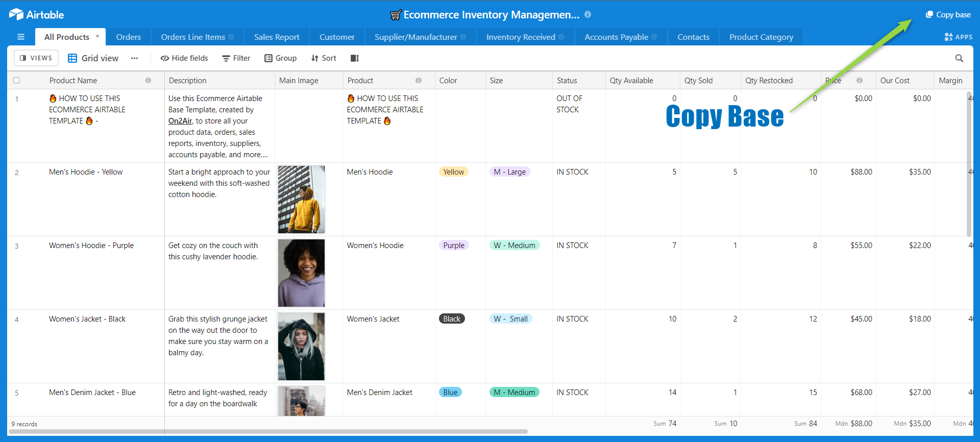This screenshot has width=980, height=442.
Task: Select the Yellow color tag
Action: pyautogui.click(x=453, y=172)
